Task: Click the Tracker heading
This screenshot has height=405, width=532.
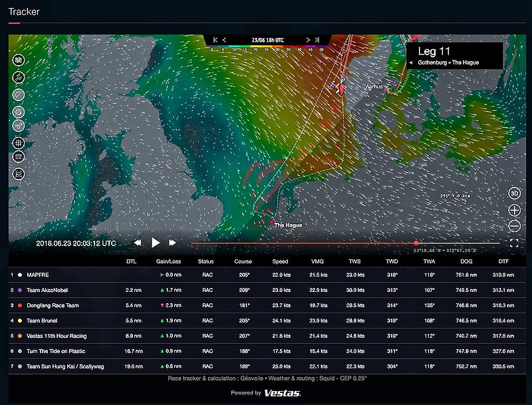Action: tap(24, 11)
